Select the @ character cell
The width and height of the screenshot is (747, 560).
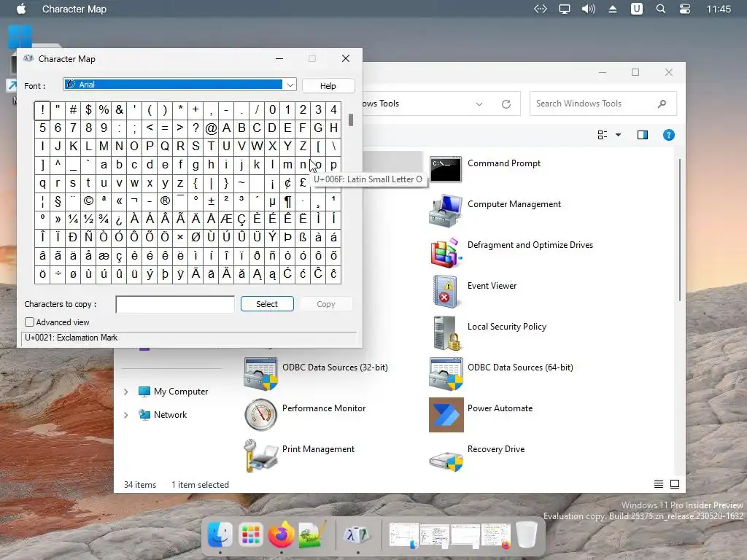[x=211, y=128]
